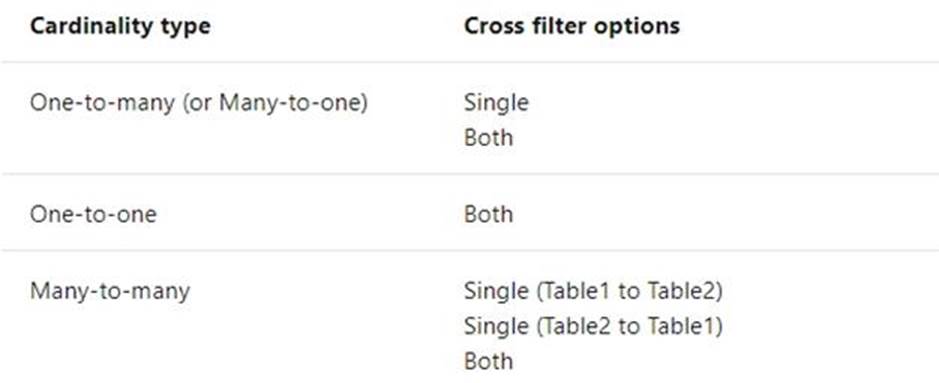
Task: Select the Many-to-many cardinality cell
Action: pyautogui.click(x=110, y=291)
